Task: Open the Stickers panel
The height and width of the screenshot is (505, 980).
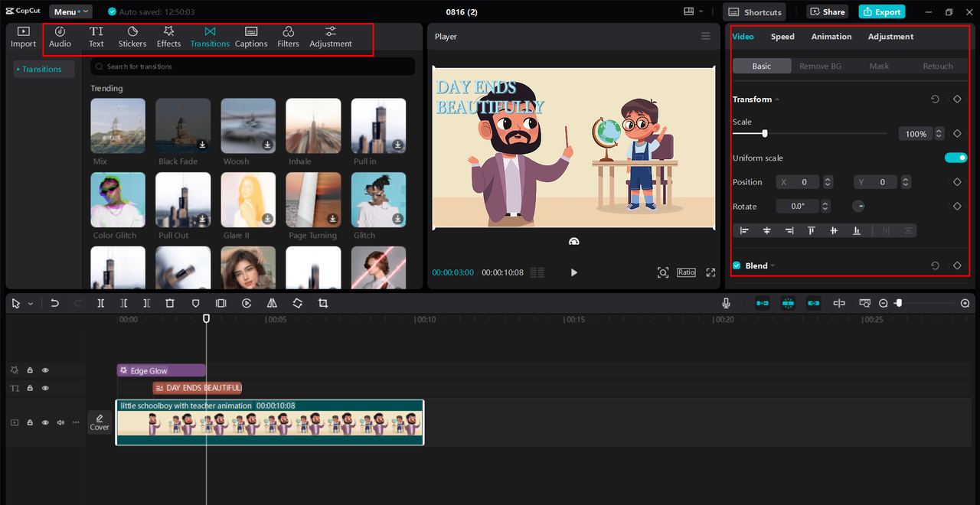Action: point(132,37)
